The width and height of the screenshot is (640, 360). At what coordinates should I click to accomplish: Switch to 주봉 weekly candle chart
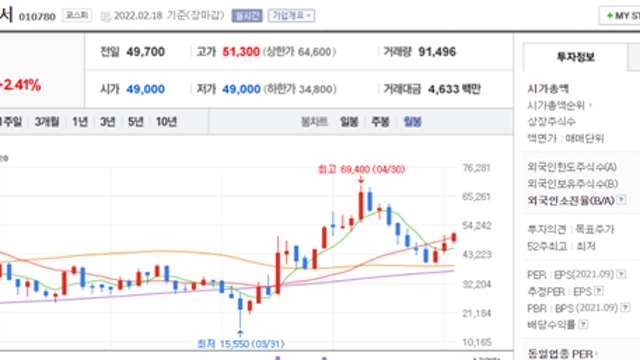(380, 122)
